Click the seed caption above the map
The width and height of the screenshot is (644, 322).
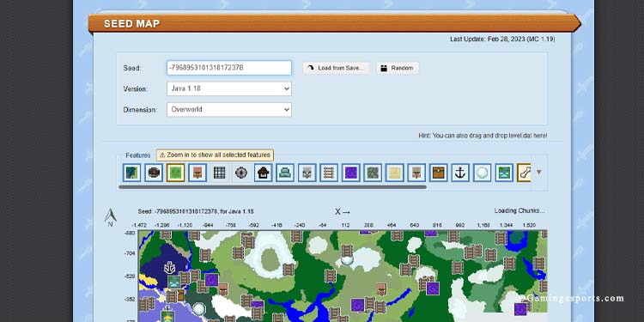point(196,211)
